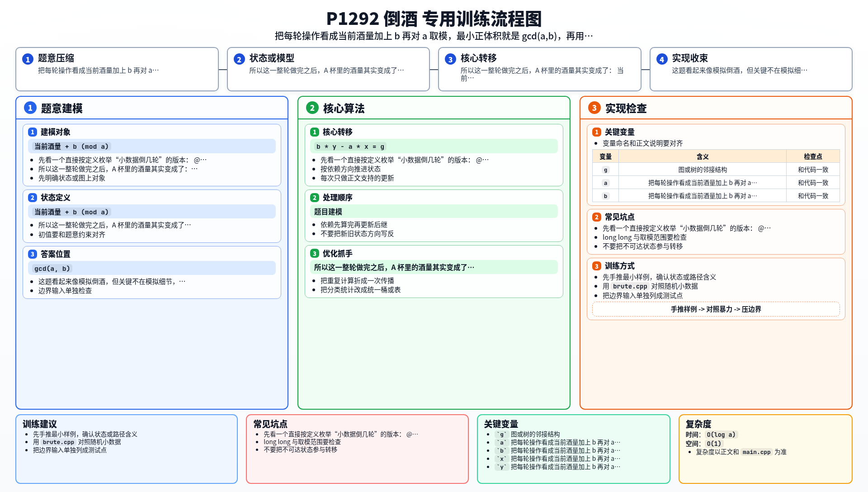This screenshot has height=492, width=868.
Task: Click the O(log a) time complexity tag
Action: point(721,435)
